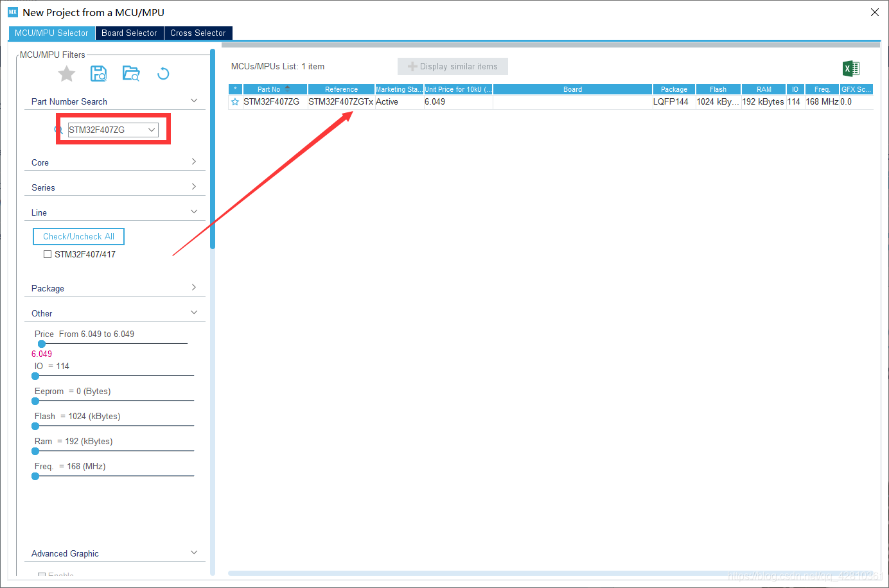This screenshot has height=588, width=889.
Task: Switch to Board Selector tab
Action: [x=129, y=33]
